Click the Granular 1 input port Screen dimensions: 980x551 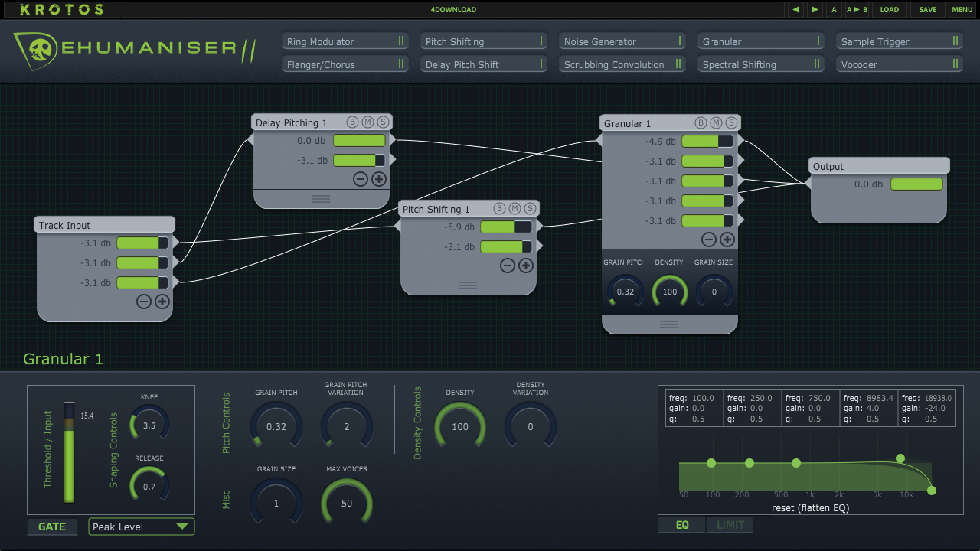(598, 140)
